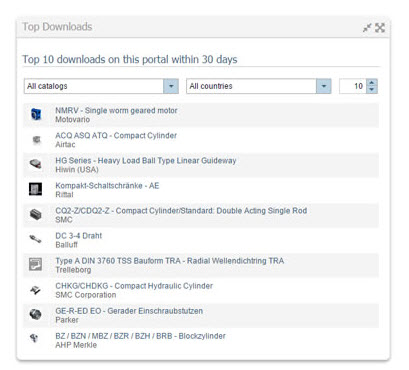Click the HG Series linear guideway thumbnail
Viewport: 409px width, 370px height.
[36, 164]
